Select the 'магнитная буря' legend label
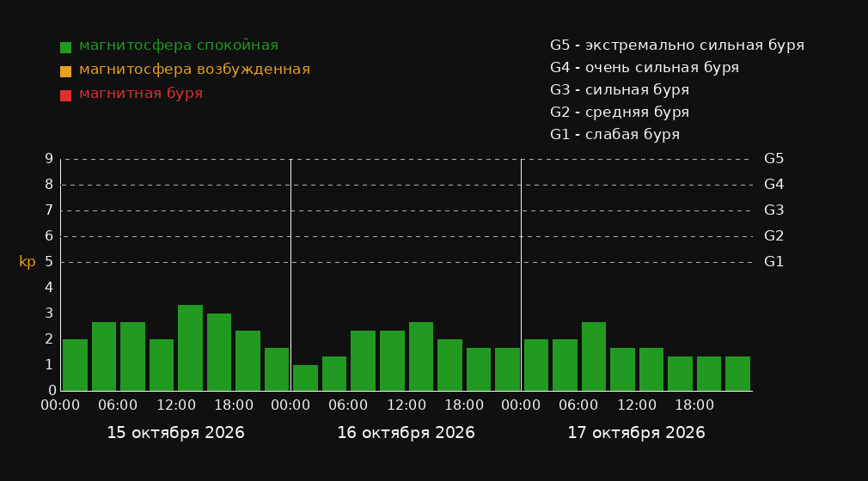The image size is (868, 481). [x=141, y=93]
